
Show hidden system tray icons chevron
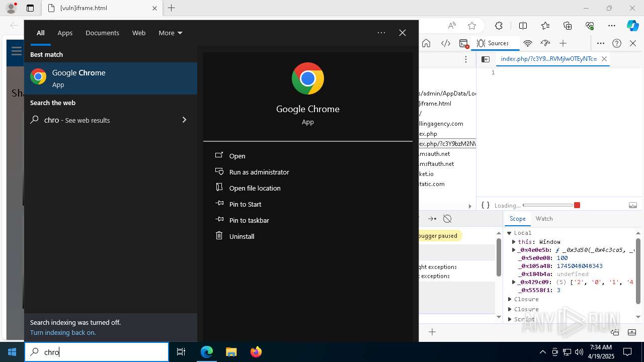[x=542, y=352]
